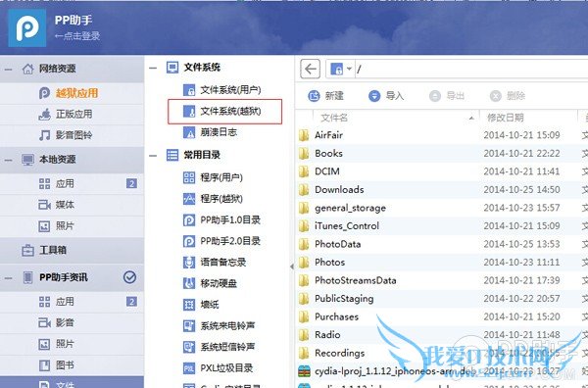Click the 删除 delete button
The height and width of the screenshot is (388, 588).
(x=508, y=96)
